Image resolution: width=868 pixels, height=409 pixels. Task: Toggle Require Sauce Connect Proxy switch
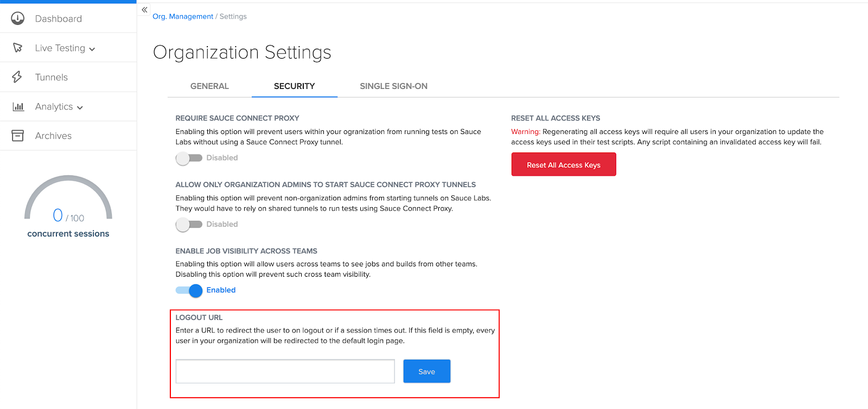coord(189,158)
